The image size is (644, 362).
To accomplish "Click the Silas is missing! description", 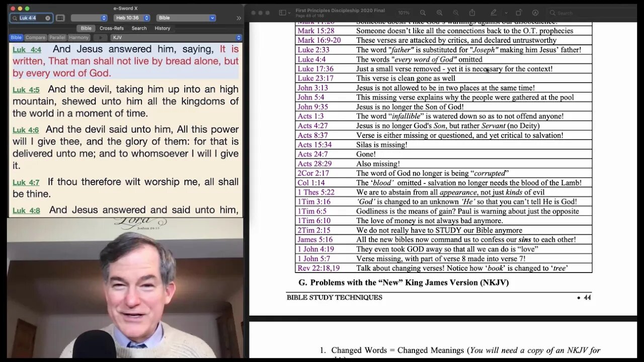I will (x=382, y=145).
